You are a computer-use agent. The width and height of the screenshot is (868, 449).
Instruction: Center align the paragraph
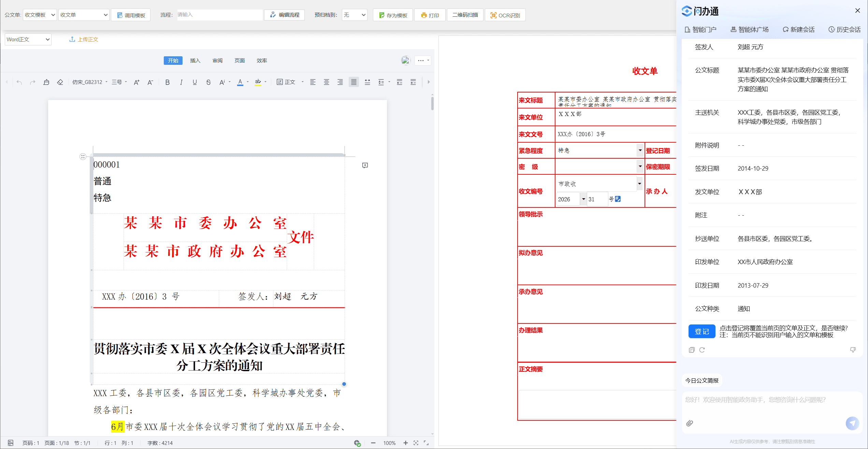pos(327,82)
